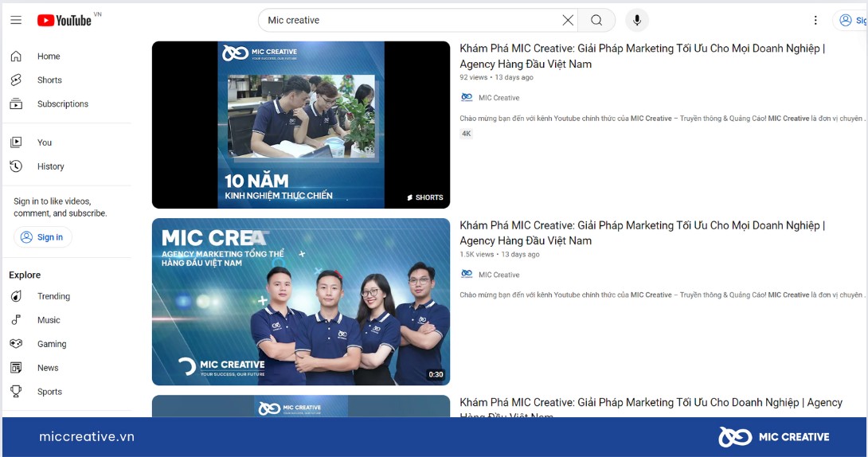
Task: Click the Music note icon
Action: coord(16,320)
